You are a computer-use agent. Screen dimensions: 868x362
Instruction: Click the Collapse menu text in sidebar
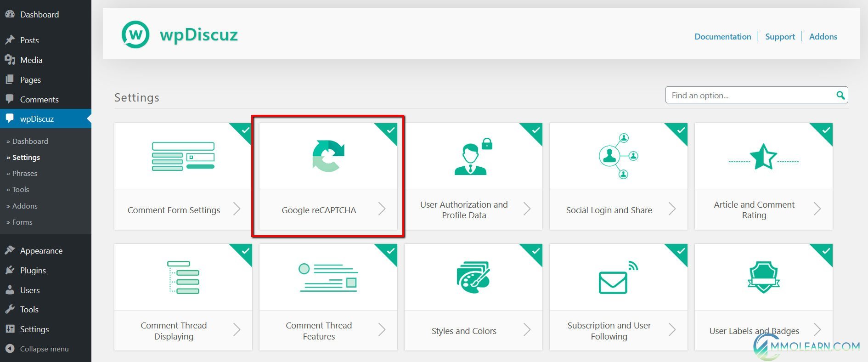pyautogui.click(x=45, y=349)
